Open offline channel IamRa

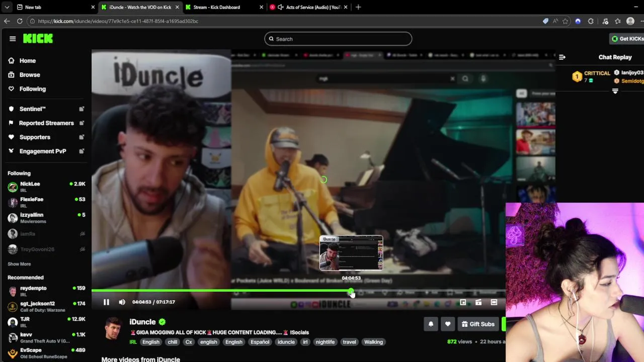point(46,234)
